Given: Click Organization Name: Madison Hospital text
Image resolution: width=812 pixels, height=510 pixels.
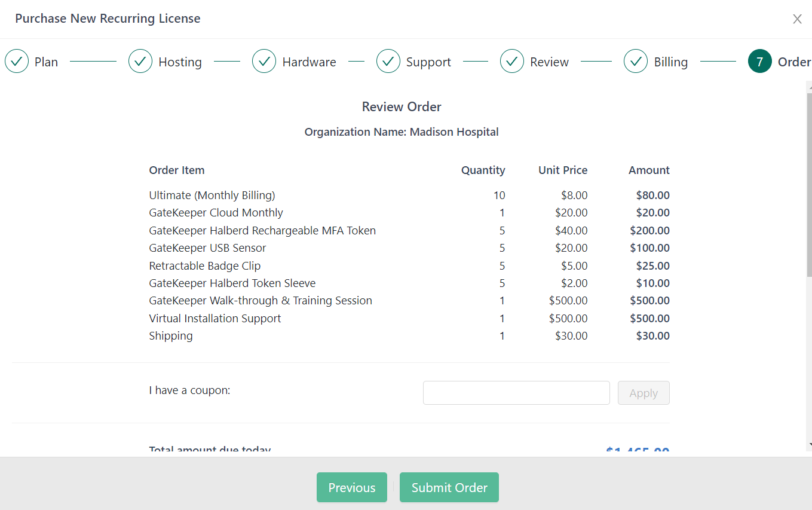Looking at the screenshot, I should click(x=402, y=132).
